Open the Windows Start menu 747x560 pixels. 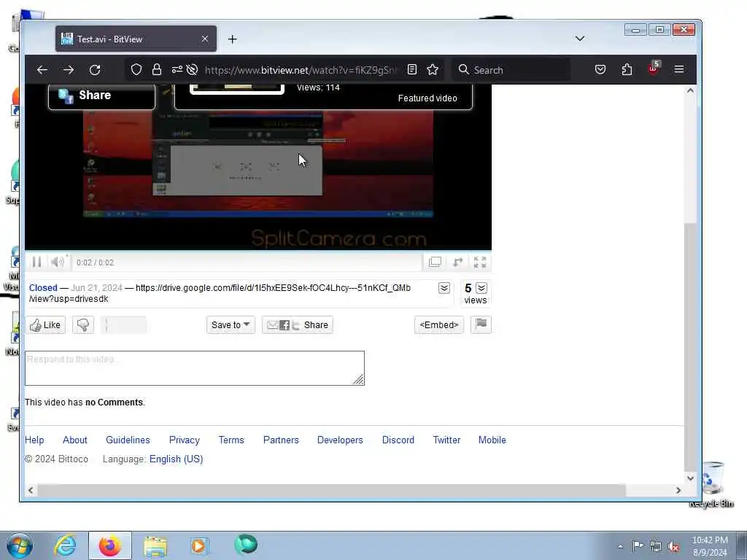click(20, 545)
